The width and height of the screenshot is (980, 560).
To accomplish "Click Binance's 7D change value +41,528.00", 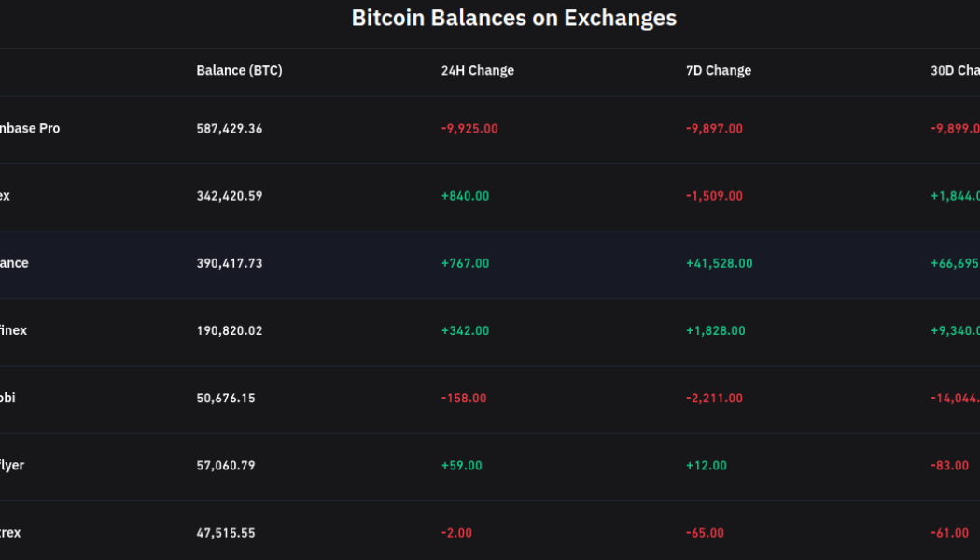I will [x=720, y=262].
